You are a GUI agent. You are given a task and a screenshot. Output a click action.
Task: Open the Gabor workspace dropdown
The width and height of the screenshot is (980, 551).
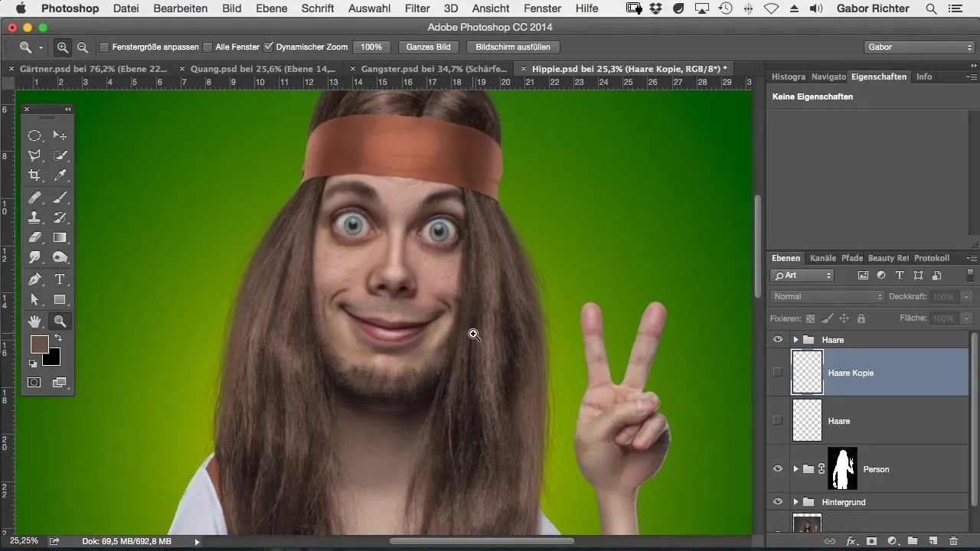[x=919, y=47]
